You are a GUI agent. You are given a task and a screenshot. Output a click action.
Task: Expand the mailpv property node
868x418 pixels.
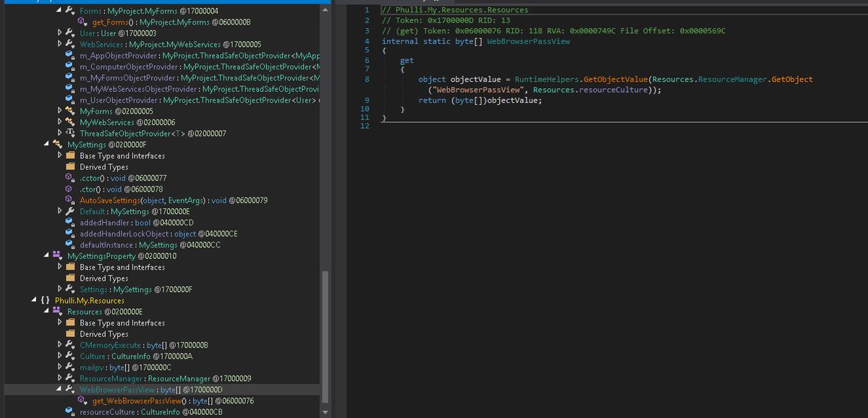(59, 367)
